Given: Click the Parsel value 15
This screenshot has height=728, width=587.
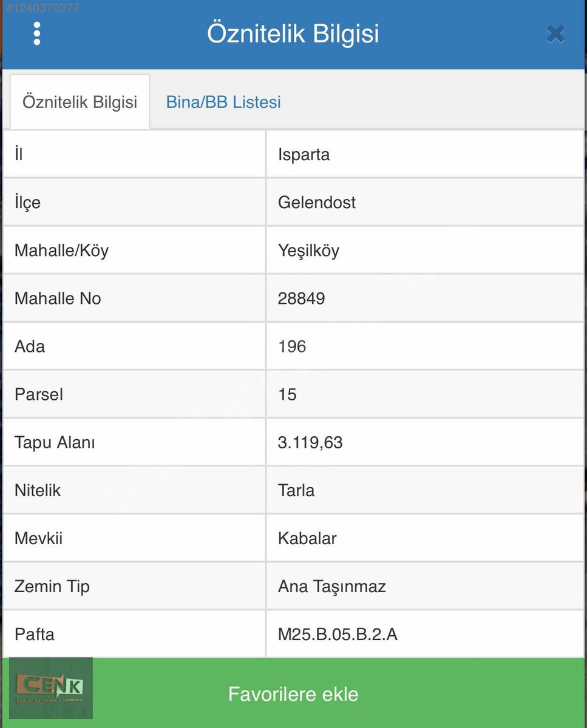Looking at the screenshot, I should pos(287,394).
